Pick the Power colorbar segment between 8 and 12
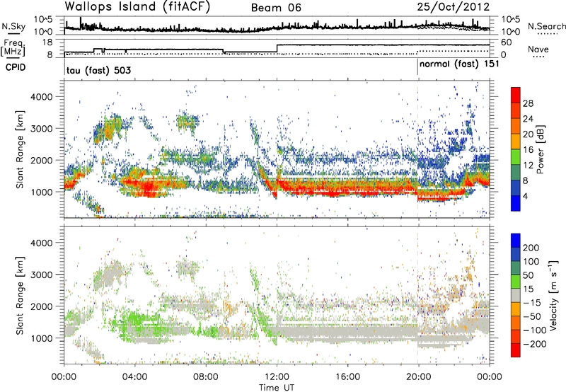 [x=516, y=173]
